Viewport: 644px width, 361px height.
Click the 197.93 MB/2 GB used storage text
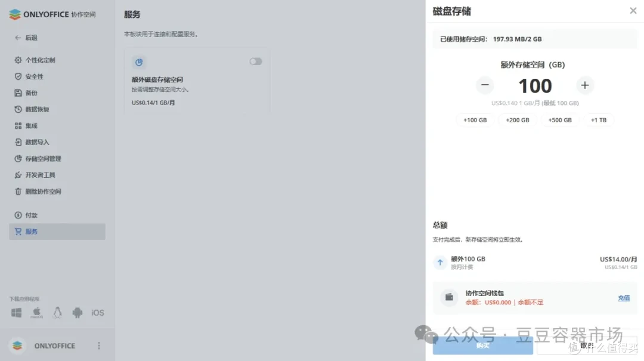pos(517,39)
